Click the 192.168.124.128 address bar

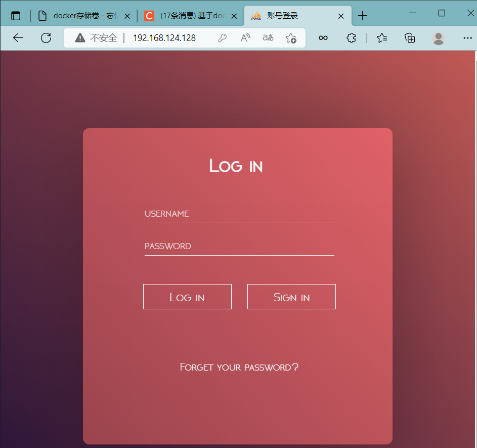point(164,38)
